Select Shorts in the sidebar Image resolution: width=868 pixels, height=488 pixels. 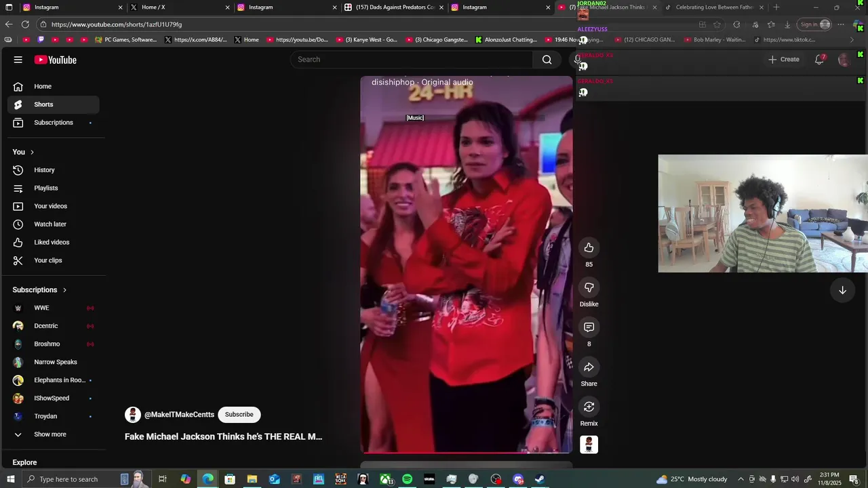coord(53,104)
